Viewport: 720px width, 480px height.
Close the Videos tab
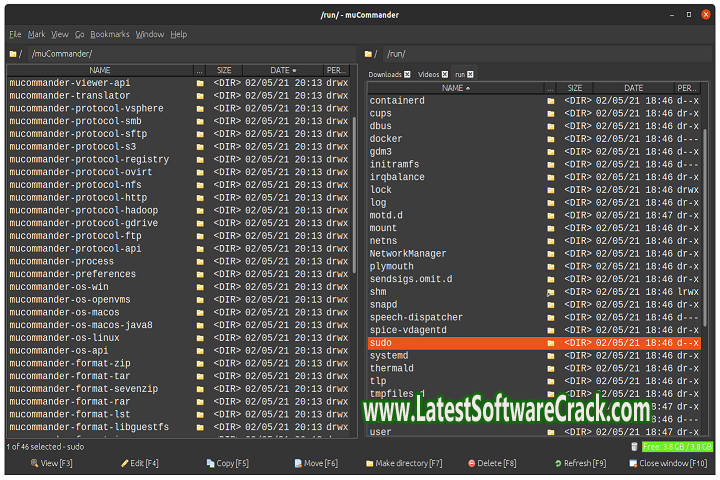click(445, 74)
